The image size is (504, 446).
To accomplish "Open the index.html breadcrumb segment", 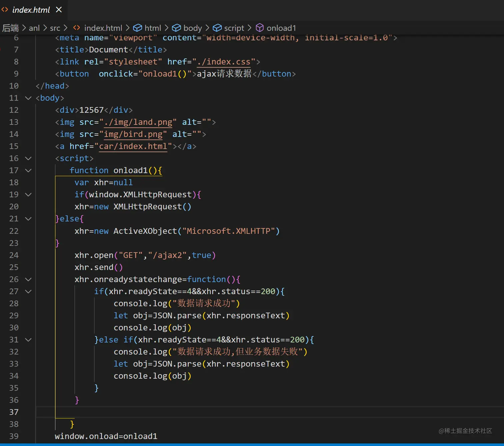I will coord(103,28).
